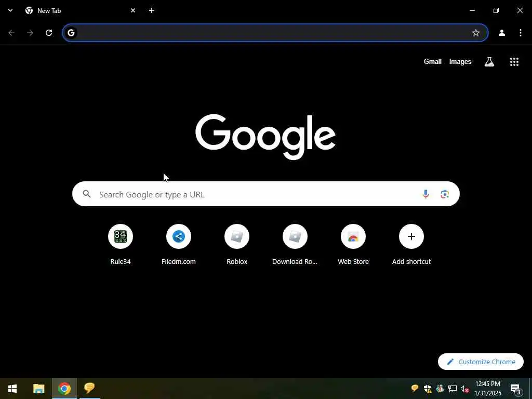Focus the Search Google or type a URL box

pyautogui.click(x=265, y=194)
